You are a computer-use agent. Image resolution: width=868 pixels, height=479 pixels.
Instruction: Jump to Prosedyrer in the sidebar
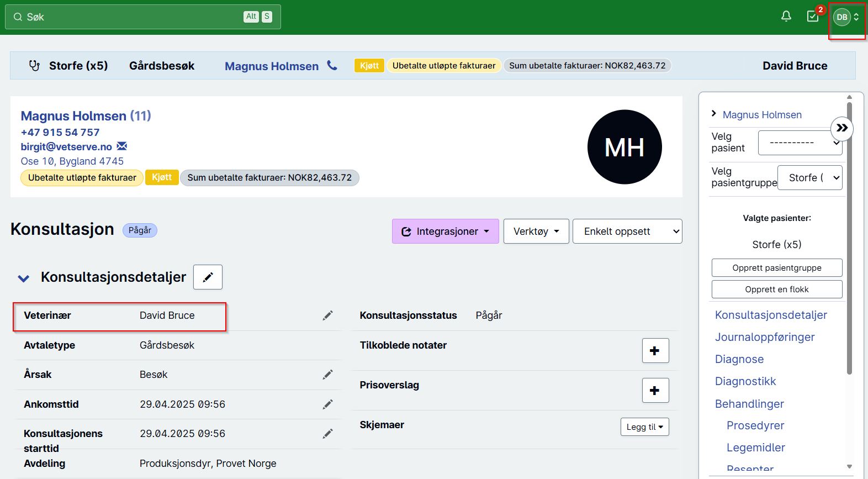[755, 425]
